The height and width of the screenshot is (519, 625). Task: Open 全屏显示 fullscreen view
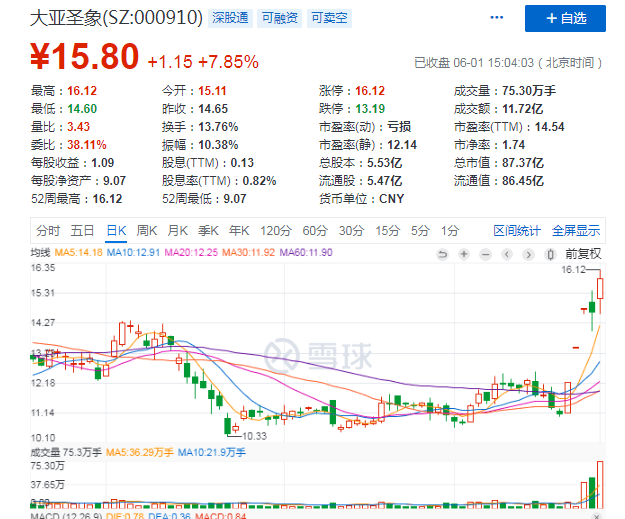[576, 230]
